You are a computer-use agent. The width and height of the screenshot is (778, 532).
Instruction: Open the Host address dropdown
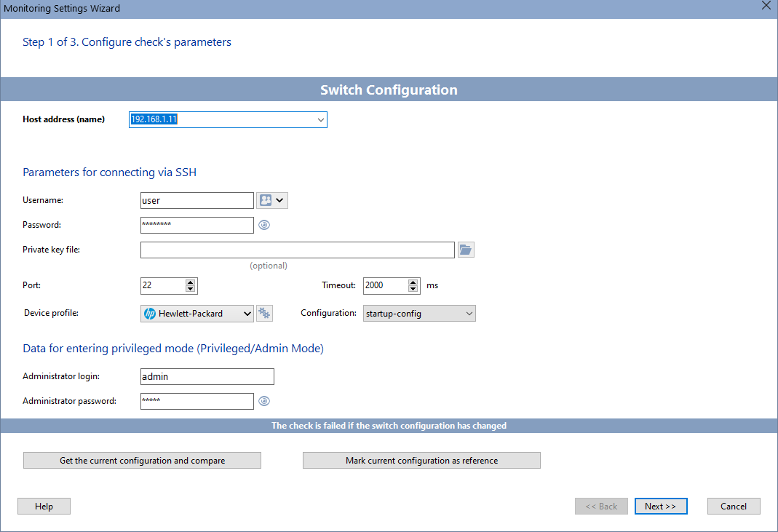[320, 119]
